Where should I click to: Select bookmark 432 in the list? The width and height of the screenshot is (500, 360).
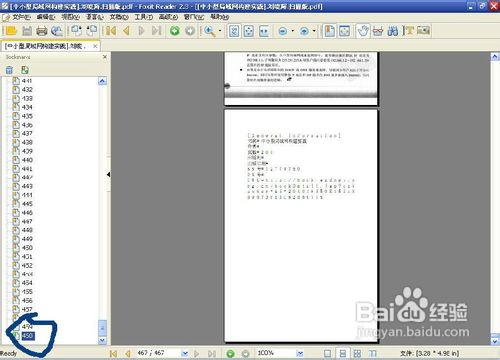(27, 89)
